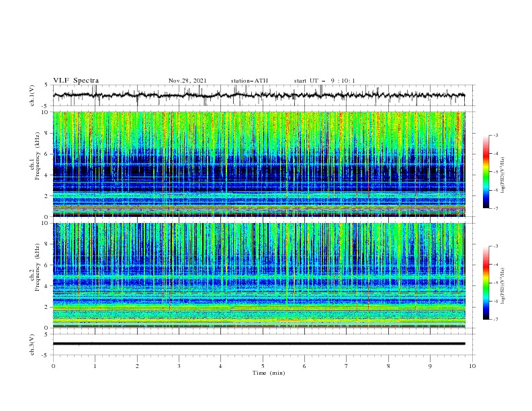Viewport: 532px width, 411px height.
Task: Click the "-3" value on ch.1 color bar
Action: [495, 135]
